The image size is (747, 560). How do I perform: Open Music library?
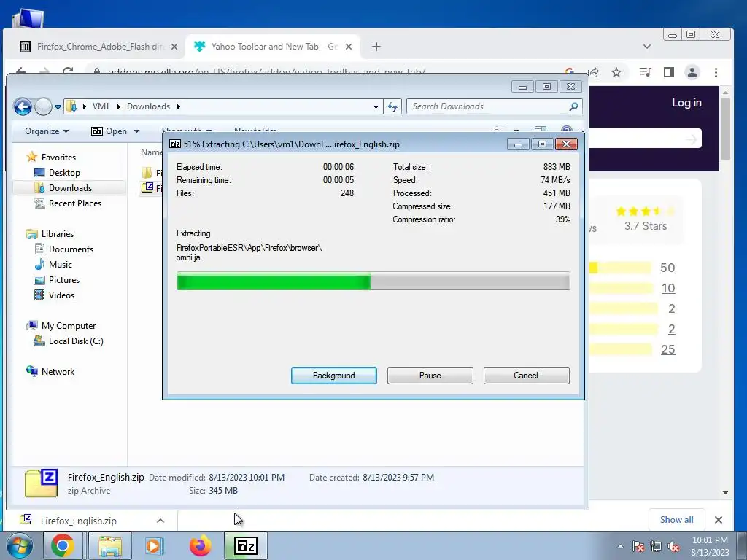60,264
